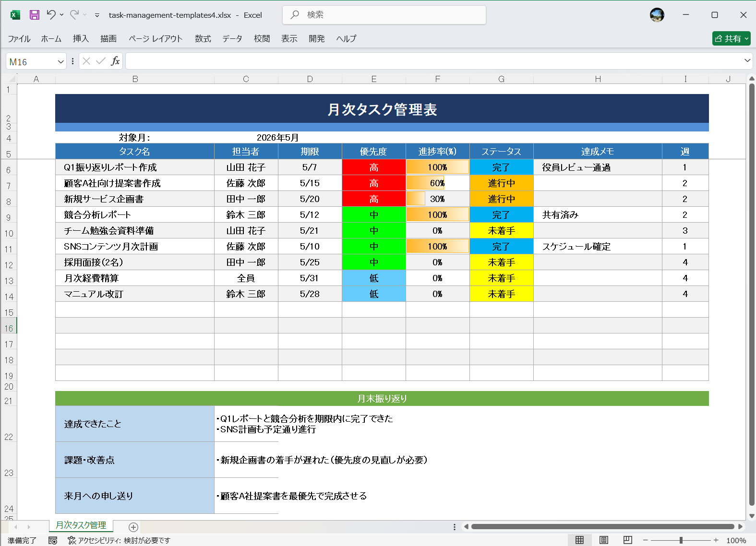Switch to the ホーム ribbon tab

(x=51, y=38)
